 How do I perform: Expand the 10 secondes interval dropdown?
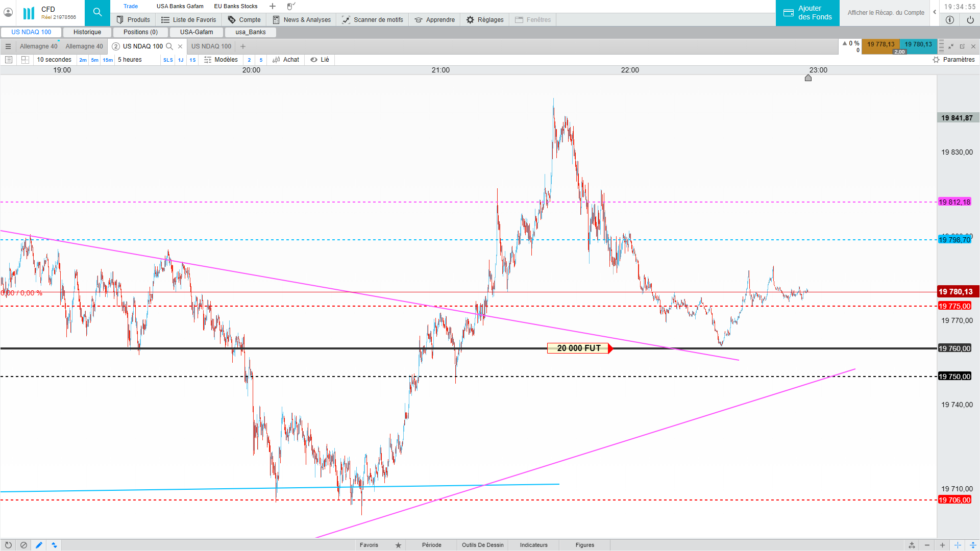[x=54, y=60]
